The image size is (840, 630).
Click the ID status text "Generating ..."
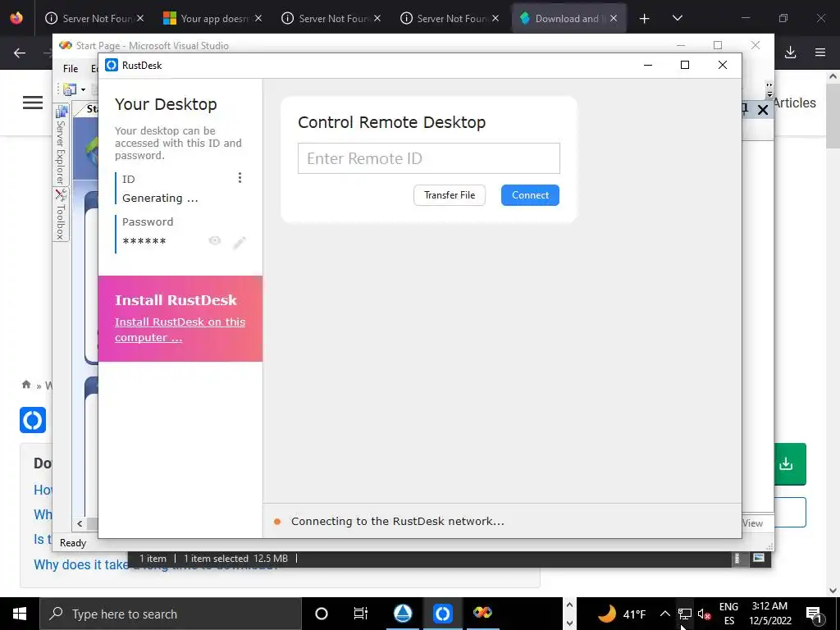coord(160,199)
